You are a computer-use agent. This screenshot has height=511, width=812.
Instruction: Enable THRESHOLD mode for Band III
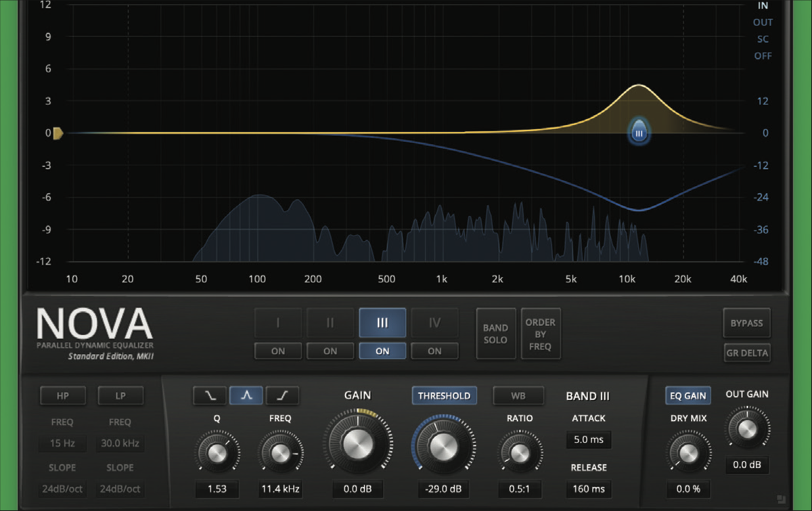click(444, 395)
